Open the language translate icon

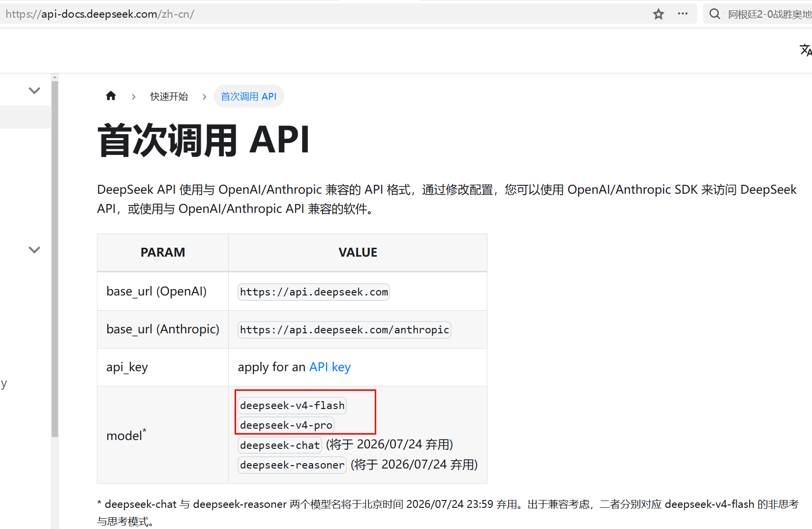click(x=806, y=50)
